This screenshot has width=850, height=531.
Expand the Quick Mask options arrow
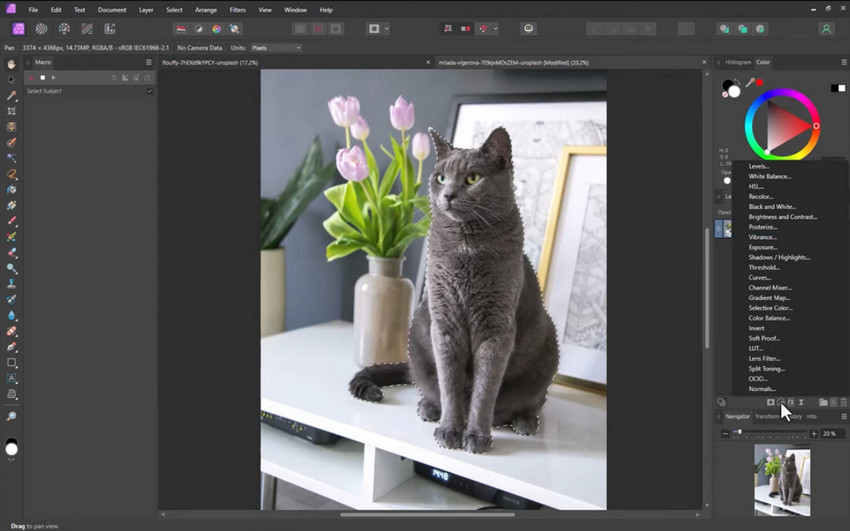(387, 29)
